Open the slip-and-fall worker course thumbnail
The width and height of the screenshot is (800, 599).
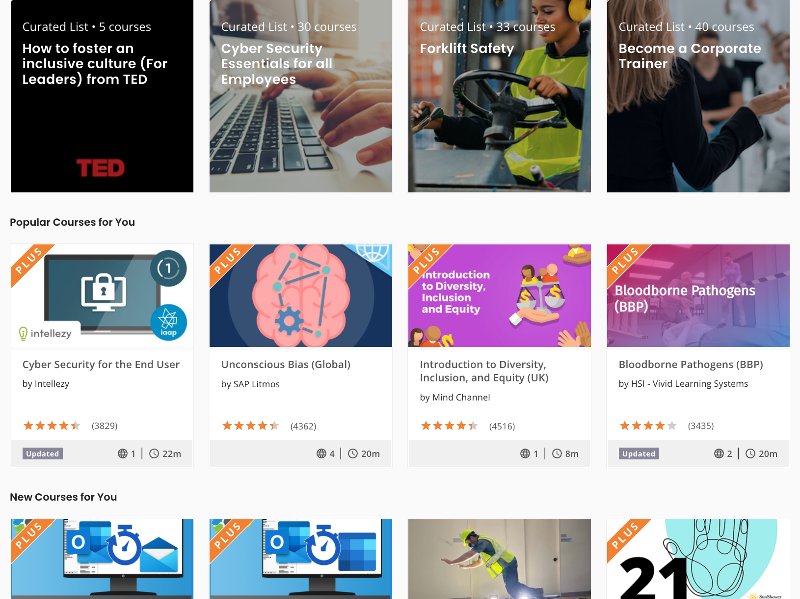[x=499, y=559]
